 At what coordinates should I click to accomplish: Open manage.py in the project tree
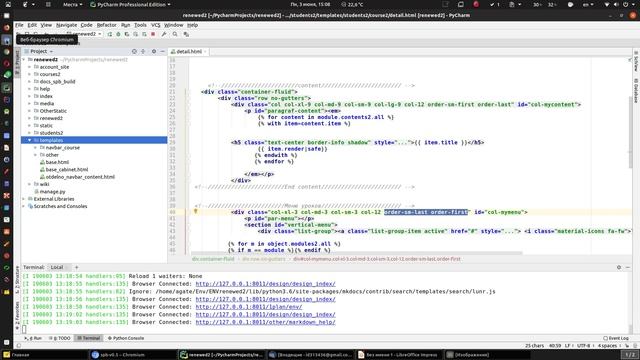(52, 191)
